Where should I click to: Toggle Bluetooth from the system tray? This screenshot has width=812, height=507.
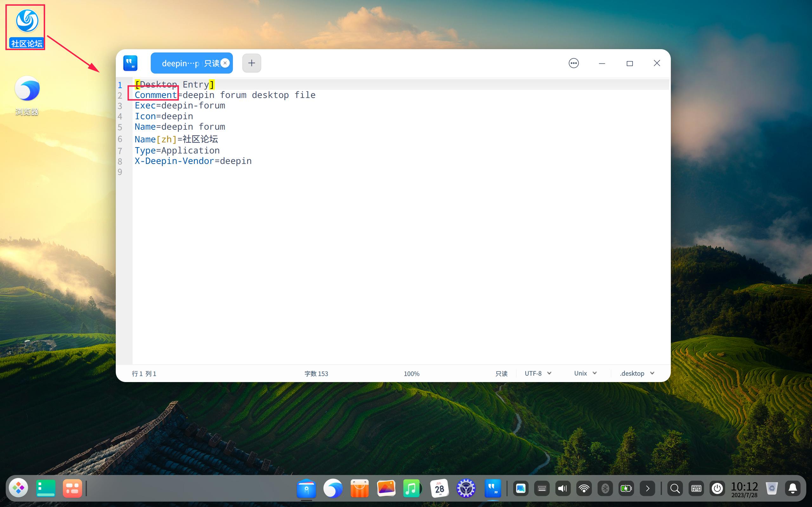tap(605, 488)
